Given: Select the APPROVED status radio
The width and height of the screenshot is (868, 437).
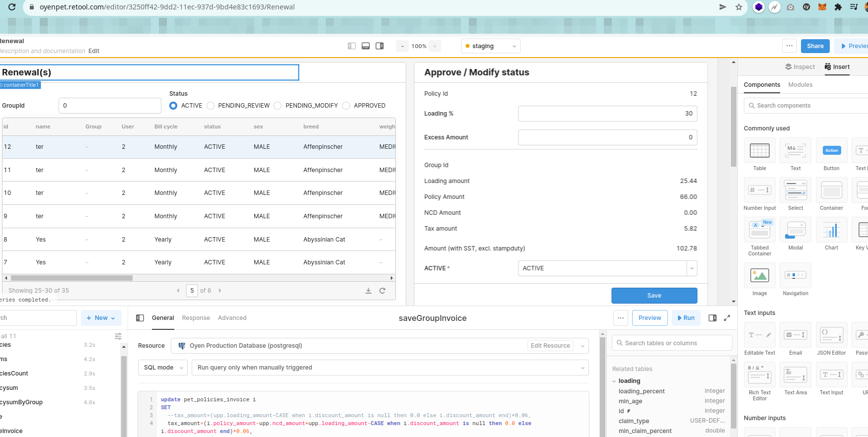Looking at the screenshot, I should (347, 106).
